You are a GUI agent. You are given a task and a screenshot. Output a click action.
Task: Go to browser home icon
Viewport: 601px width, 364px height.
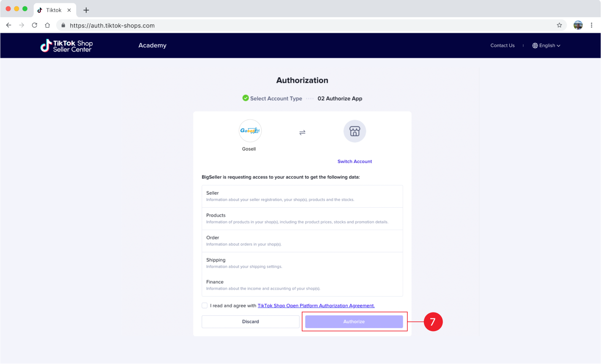coord(47,25)
